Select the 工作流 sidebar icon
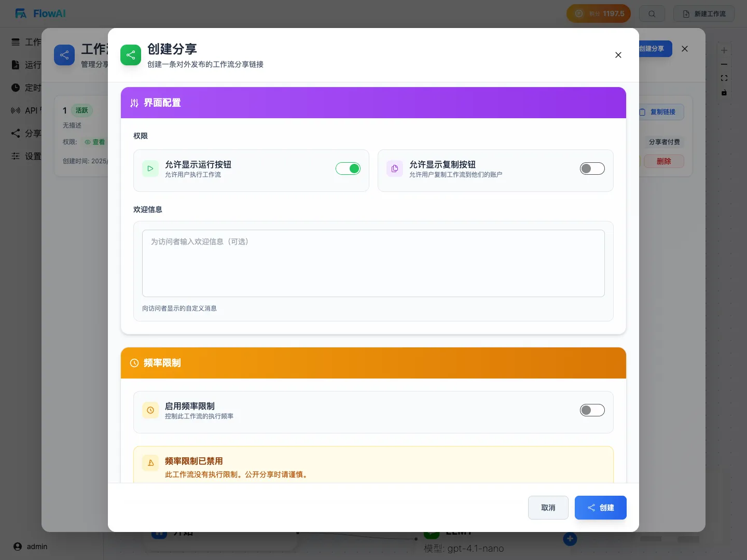Image resolution: width=747 pixels, height=560 pixels. point(16,42)
